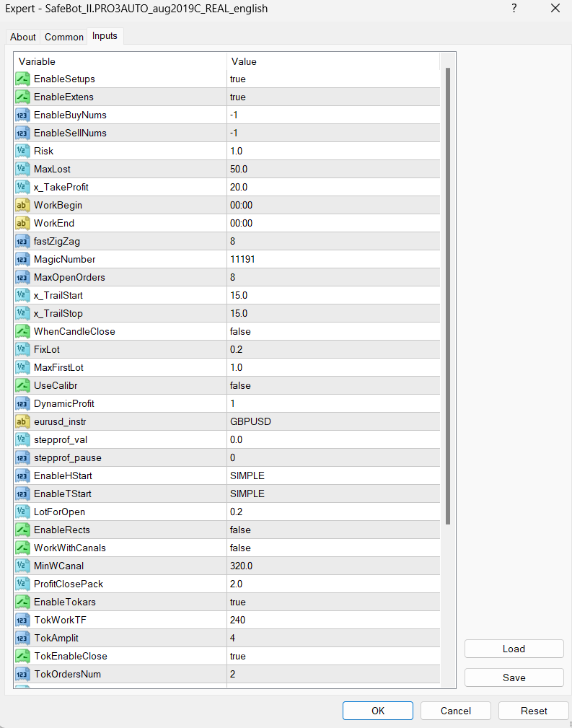Screen dimensions: 572x728
Task: Select the WhenCandleClose value false
Action: pyautogui.click(x=240, y=331)
